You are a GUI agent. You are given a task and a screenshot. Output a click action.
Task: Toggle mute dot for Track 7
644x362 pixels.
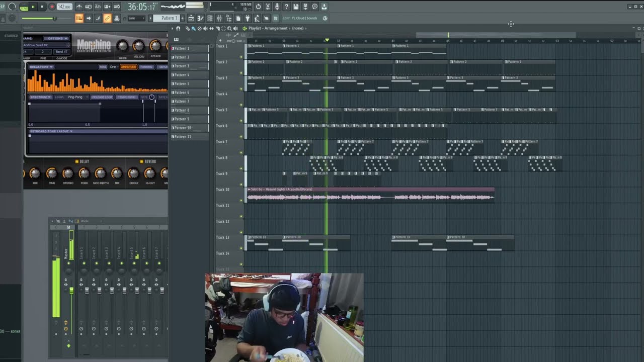tap(241, 152)
